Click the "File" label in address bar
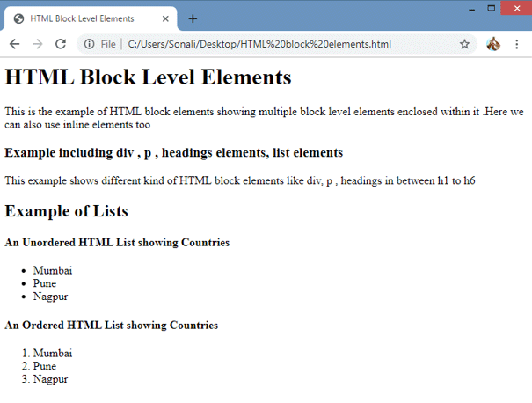This screenshot has height=403, width=532. click(108, 44)
